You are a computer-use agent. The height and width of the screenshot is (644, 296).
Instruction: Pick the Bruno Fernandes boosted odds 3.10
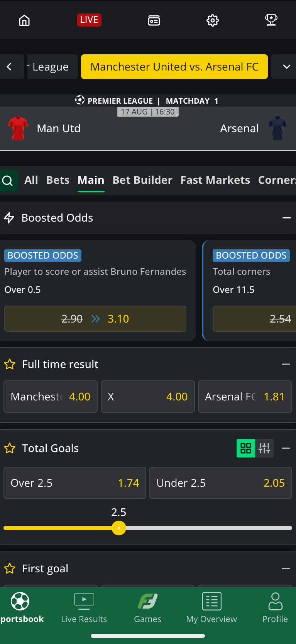(x=95, y=319)
